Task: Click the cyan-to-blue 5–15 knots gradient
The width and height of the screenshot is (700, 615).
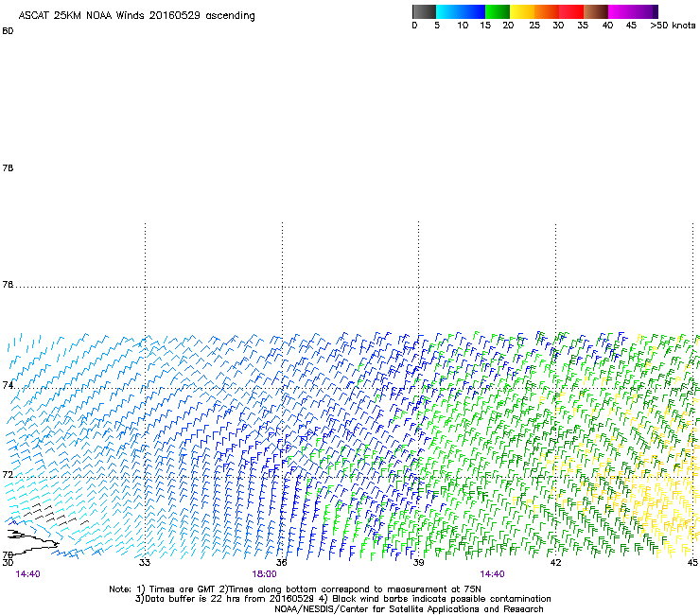Action: (x=461, y=11)
